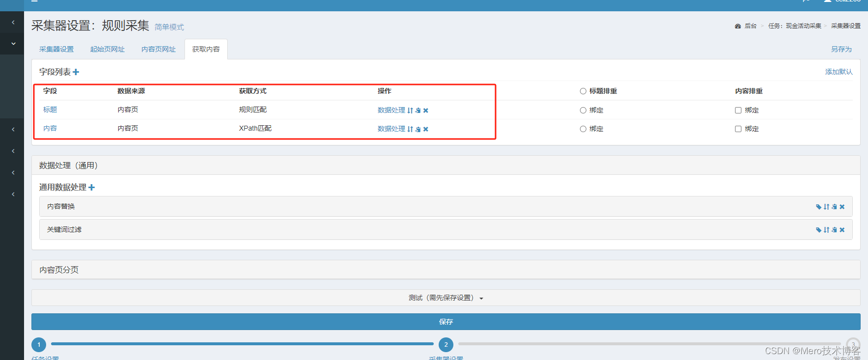
Task: Go to 后台 breadcrumb link
Action: (x=751, y=26)
